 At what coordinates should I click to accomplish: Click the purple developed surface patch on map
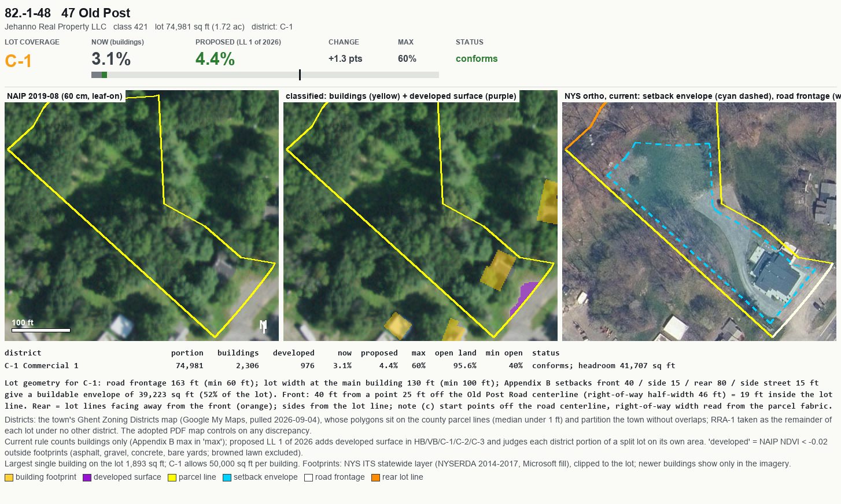click(x=524, y=297)
